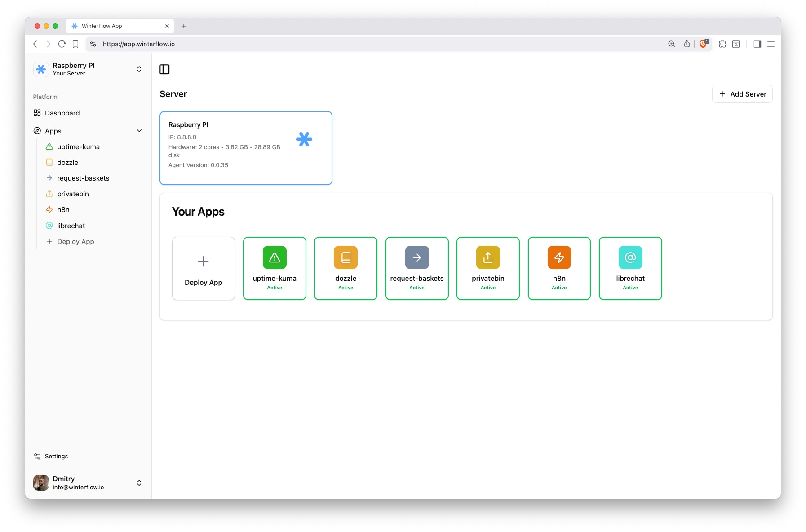The image size is (806, 532).
Task: Click the Deploy App tile label
Action: point(204,282)
